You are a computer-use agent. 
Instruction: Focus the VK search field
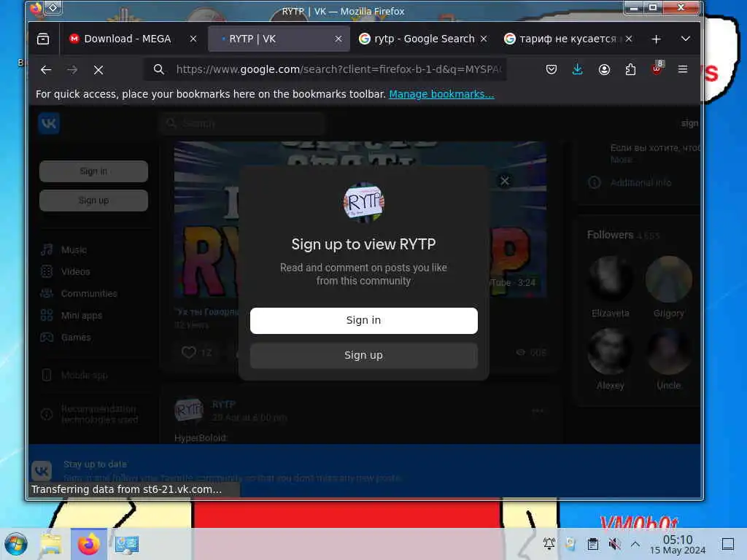(243, 124)
